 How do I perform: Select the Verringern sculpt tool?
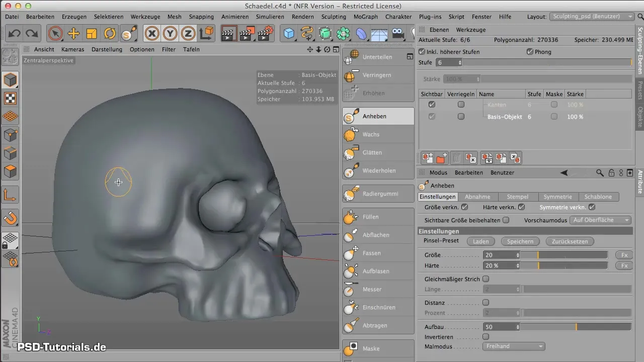[x=378, y=75]
